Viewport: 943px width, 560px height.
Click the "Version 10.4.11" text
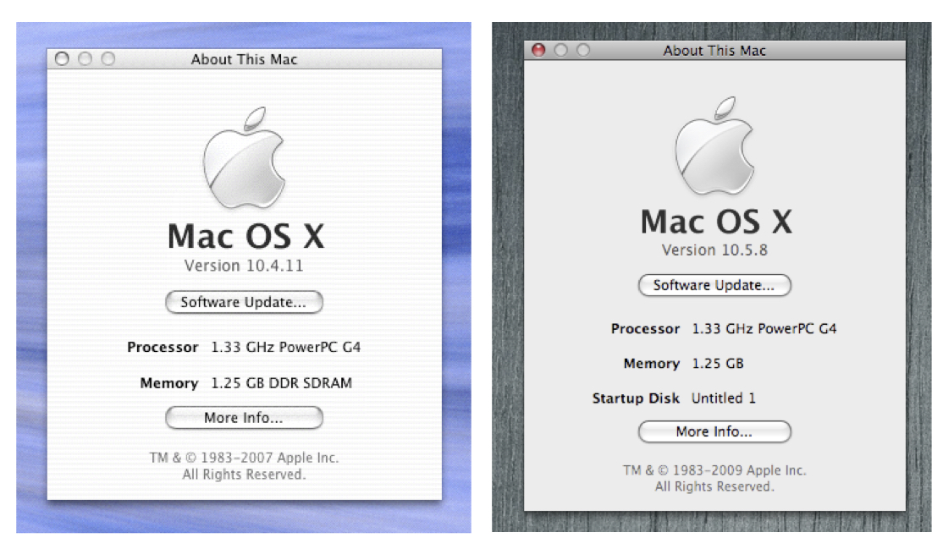click(x=244, y=266)
